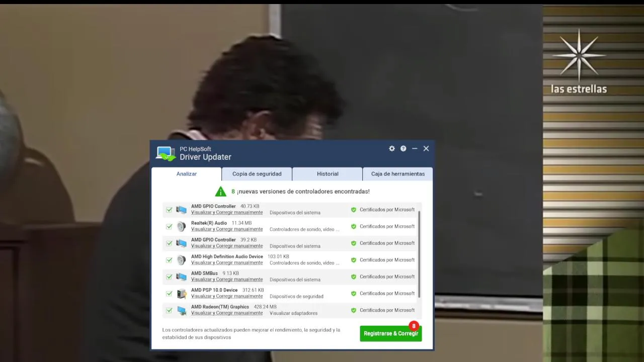
Task: Click Dispositivos del sistema in the AMD SMBus row
Action: 295,280
